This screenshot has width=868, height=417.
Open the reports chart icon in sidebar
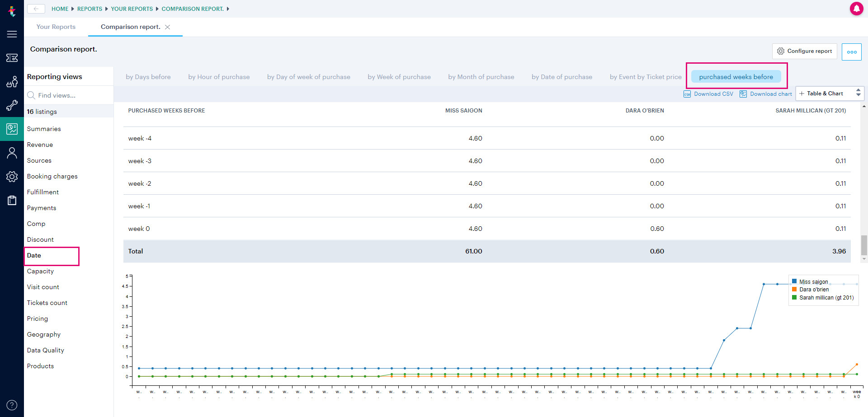[12, 129]
